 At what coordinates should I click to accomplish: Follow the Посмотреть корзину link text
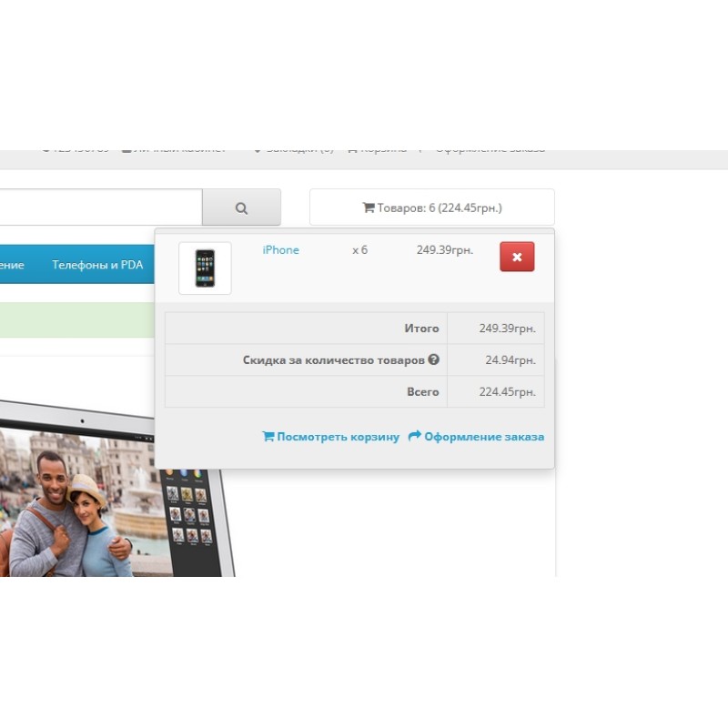pos(338,437)
